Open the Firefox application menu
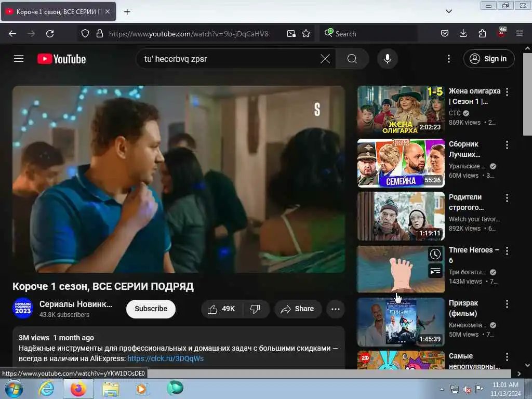The image size is (532, 399). [520, 34]
